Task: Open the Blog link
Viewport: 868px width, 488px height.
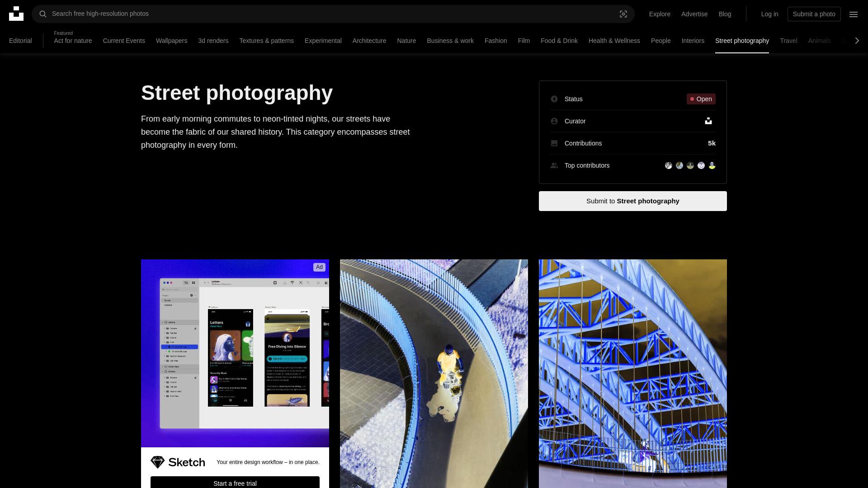Action: 725,14
